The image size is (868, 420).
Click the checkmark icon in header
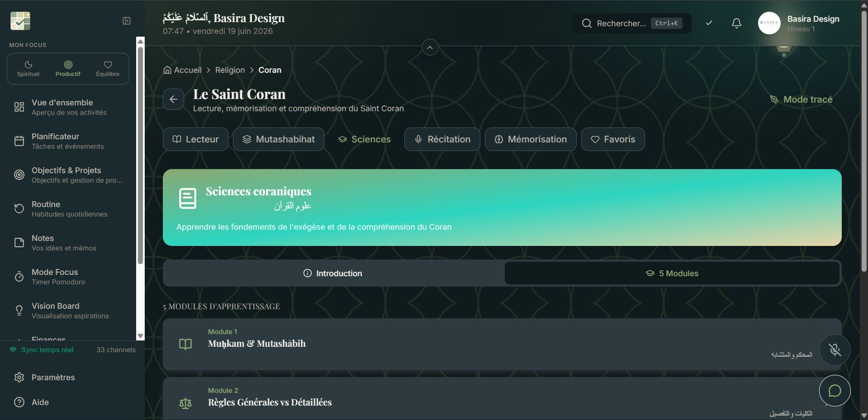[709, 23]
